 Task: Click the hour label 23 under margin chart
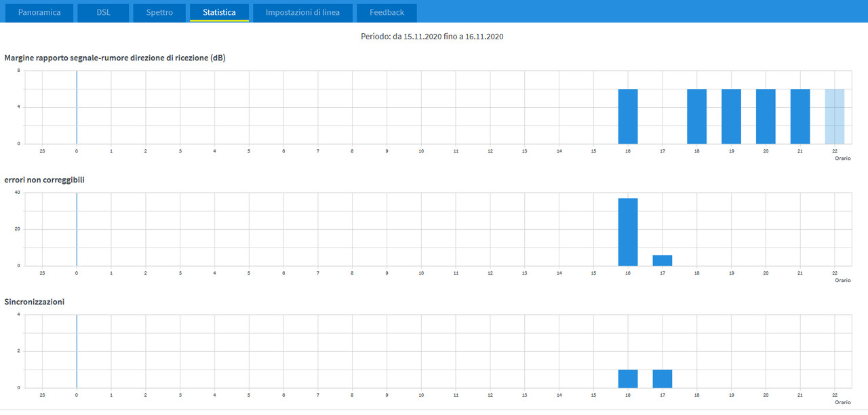(x=43, y=151)
